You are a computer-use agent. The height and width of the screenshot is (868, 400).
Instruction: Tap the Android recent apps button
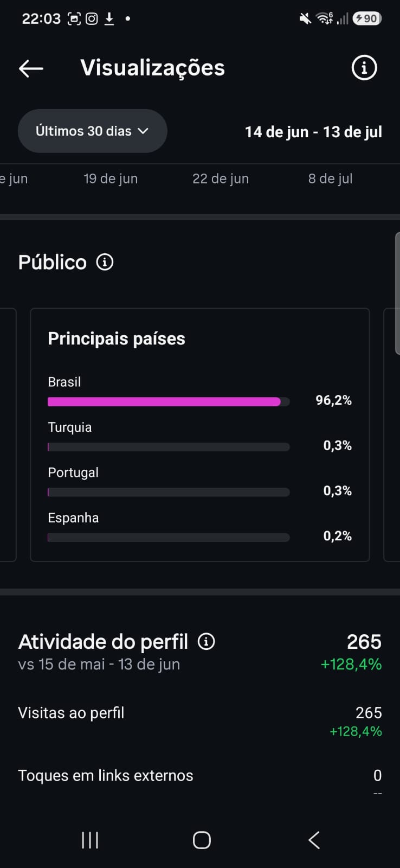tap(90, 840)
